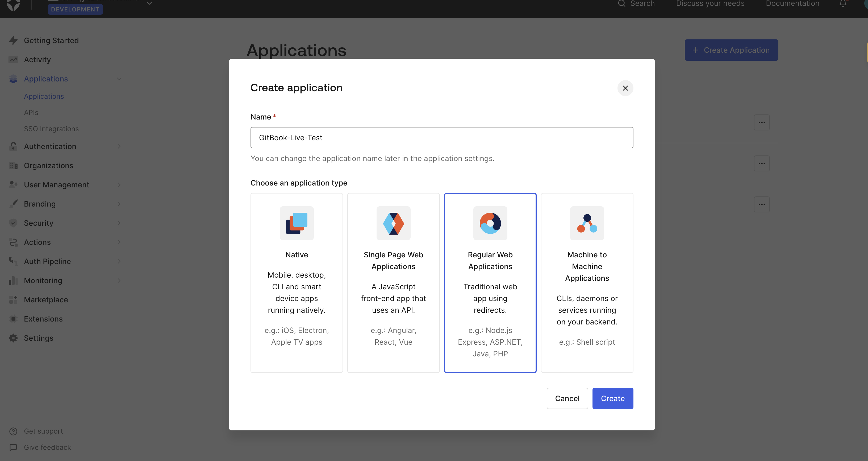
Task: Choose the Native application type option
Action: (x=297, y=283)
